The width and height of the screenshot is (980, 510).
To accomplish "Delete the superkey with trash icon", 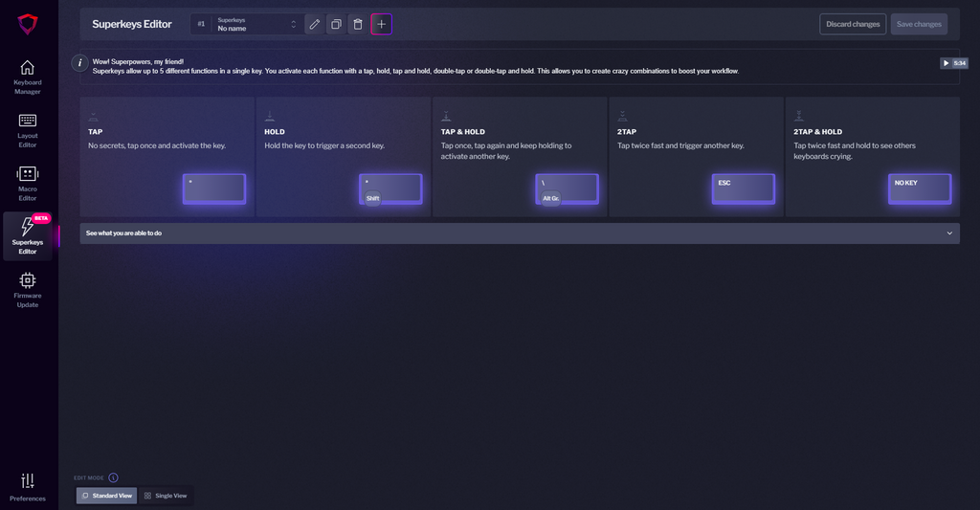I will (358, 24).
